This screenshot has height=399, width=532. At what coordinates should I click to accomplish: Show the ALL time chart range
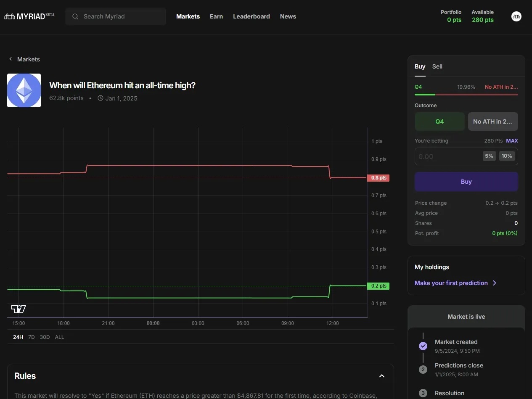click(x=59, y=337)
